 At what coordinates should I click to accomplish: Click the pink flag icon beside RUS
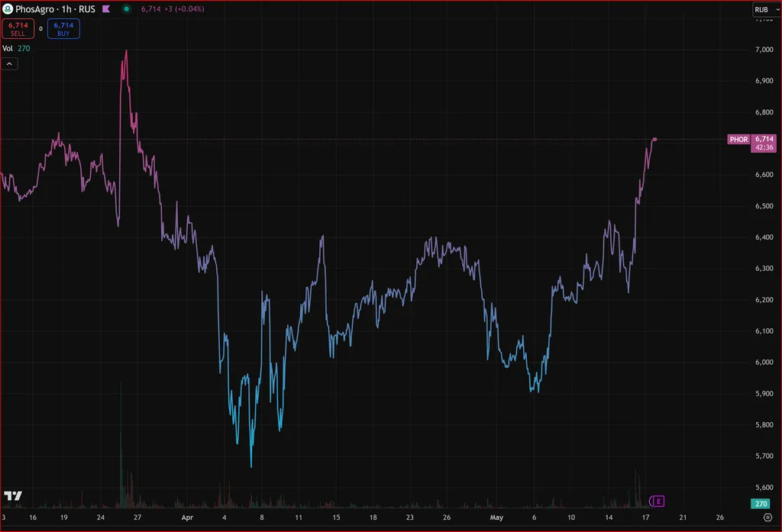tap(106, 9)
